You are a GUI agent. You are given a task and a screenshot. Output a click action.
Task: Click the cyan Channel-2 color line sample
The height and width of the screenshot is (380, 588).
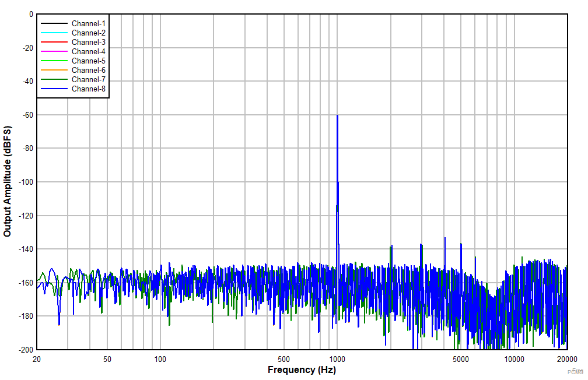[55, 33]
